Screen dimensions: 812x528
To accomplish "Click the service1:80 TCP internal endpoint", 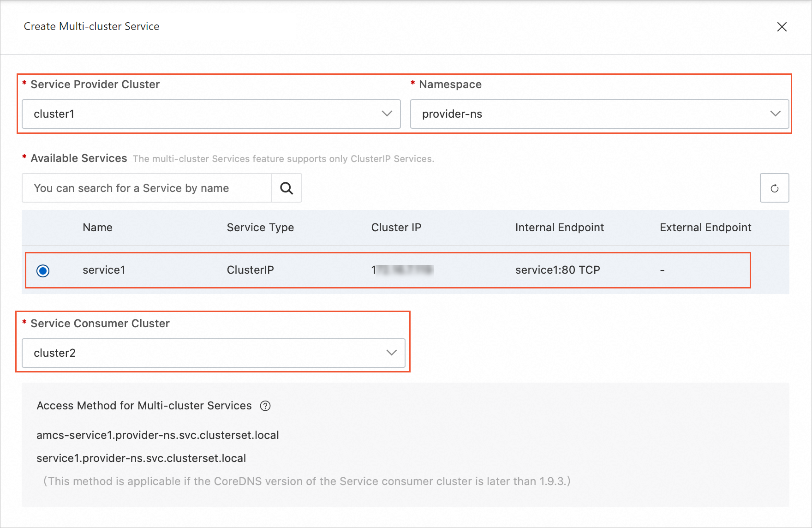I will click(557, 270).
